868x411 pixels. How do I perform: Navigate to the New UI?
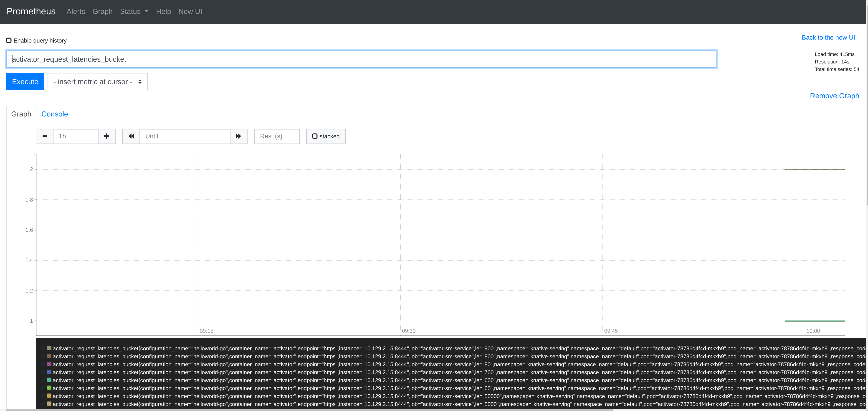[x=190, y=11]
